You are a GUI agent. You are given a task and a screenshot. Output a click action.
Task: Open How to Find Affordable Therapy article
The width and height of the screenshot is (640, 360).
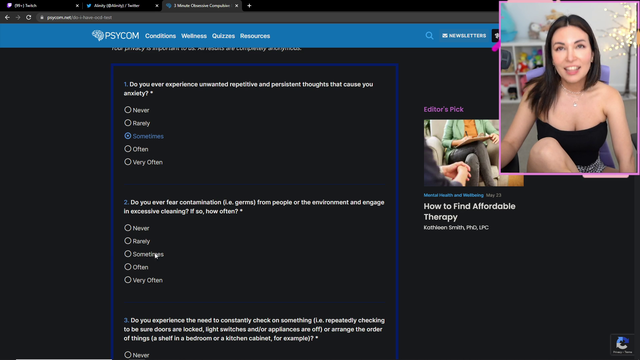pyautogui.click(x=469, y=211)
